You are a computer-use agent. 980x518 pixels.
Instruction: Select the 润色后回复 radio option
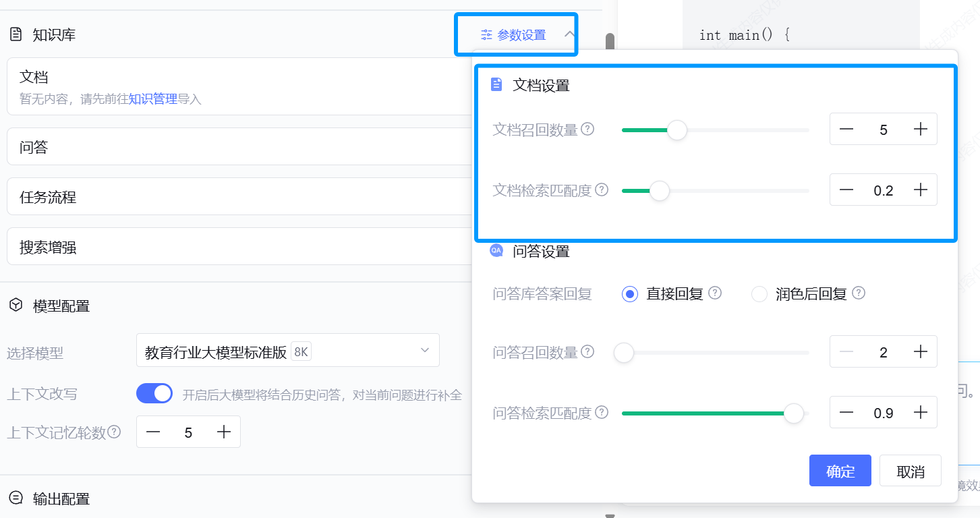click(759, 294)
